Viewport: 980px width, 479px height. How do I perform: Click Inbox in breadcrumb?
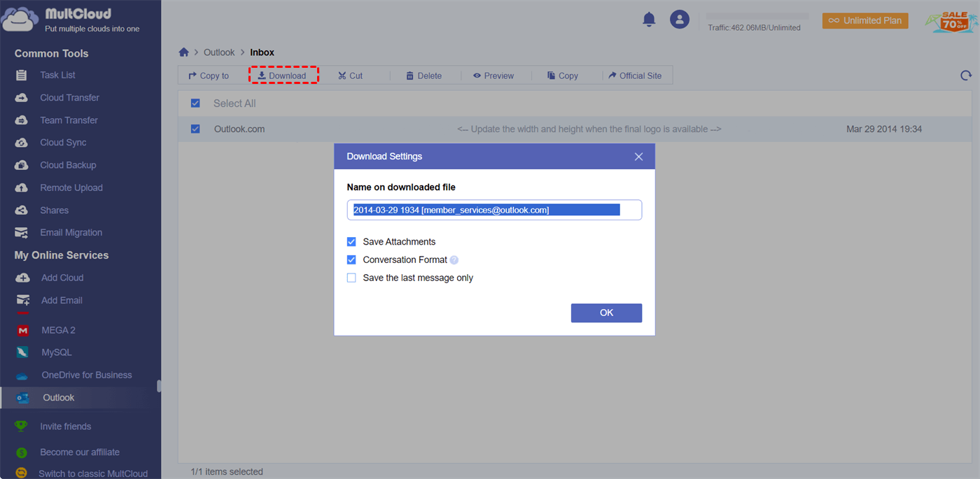262,52
